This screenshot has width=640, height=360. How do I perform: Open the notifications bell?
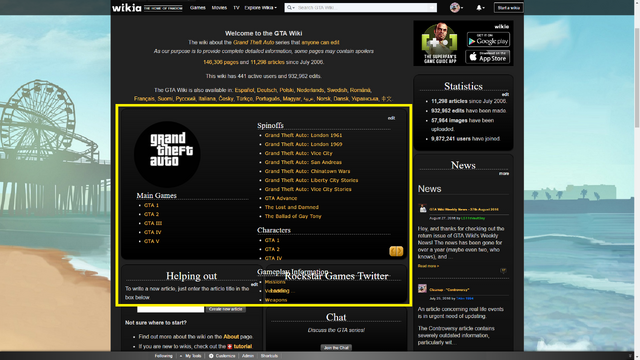click(479, 7)
